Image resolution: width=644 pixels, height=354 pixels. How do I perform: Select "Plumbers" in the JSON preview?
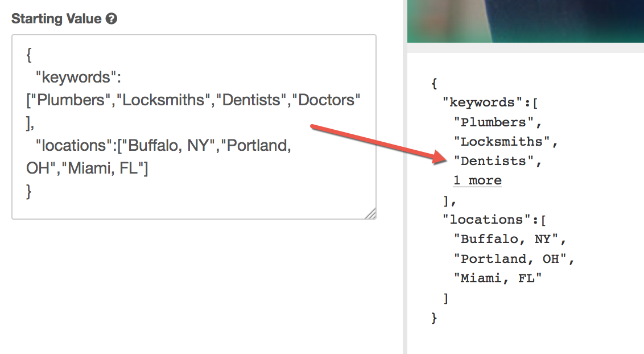[493, 122]
